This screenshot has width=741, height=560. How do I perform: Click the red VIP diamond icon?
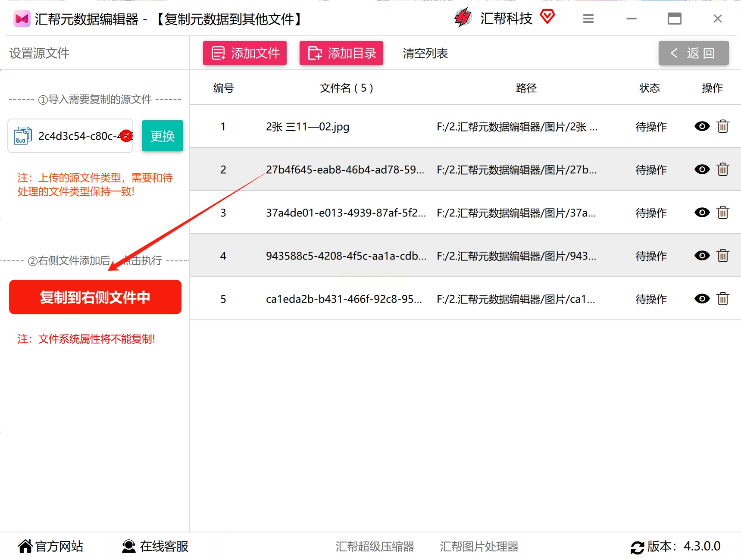click(x=547, y=17)
